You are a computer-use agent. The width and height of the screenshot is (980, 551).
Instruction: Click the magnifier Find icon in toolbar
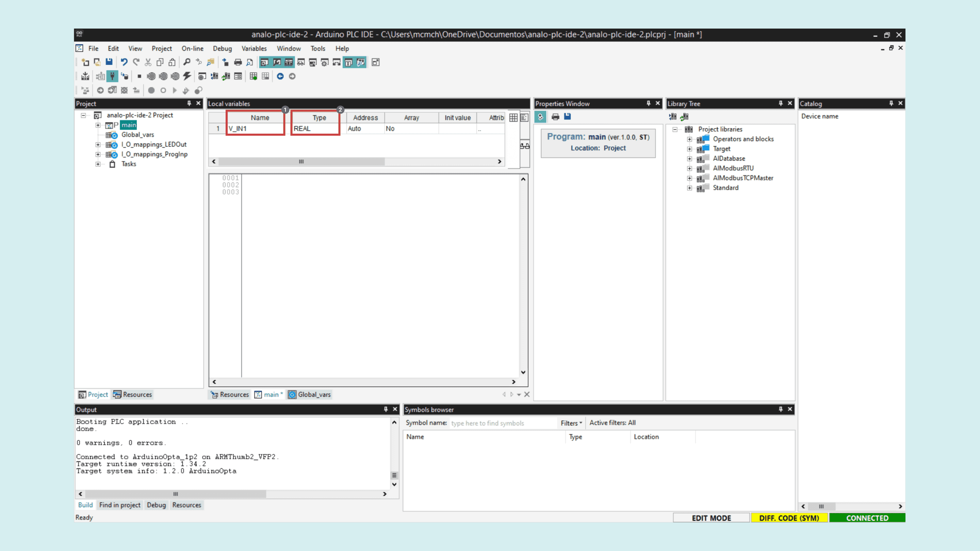pyautogui.click(x=186, y=62)
